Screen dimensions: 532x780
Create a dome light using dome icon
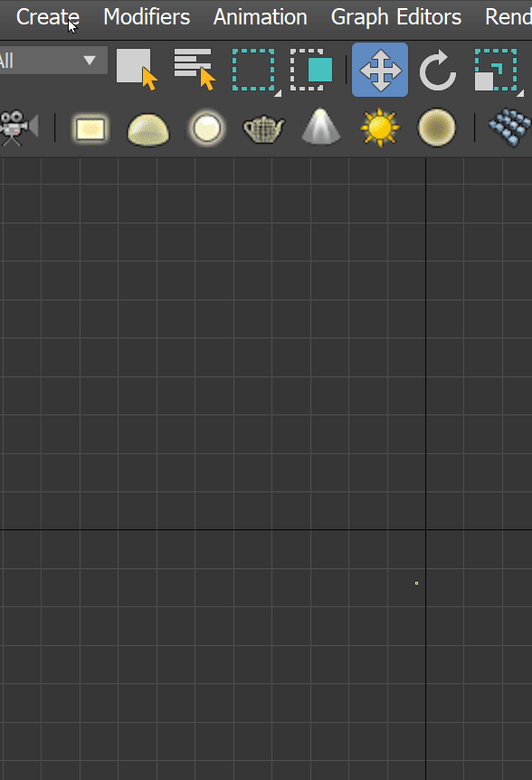coord(148,129)
